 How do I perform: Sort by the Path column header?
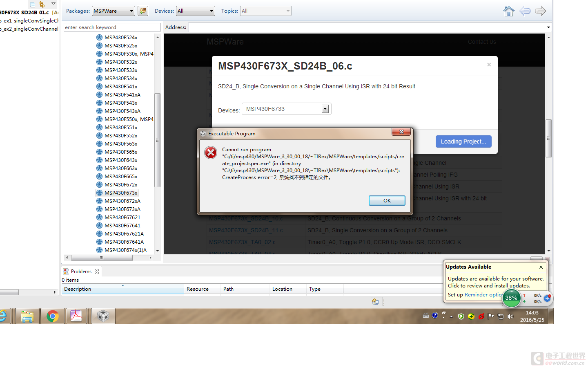pos(245,289)
